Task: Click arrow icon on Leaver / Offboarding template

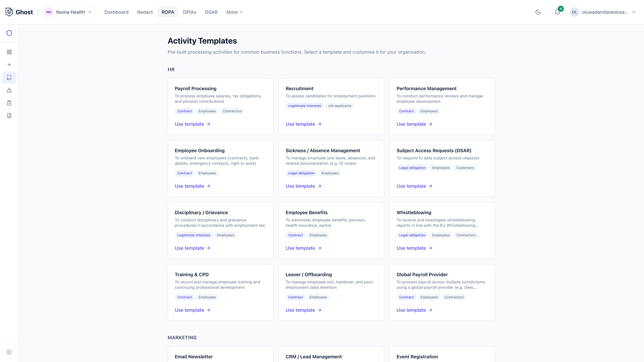Action: [x=319, y=310]
